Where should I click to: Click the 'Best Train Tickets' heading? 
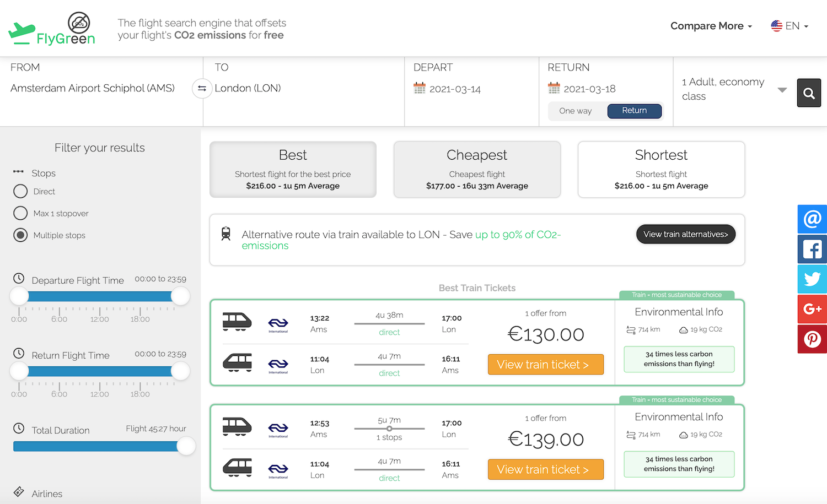(x=477, y=288)
